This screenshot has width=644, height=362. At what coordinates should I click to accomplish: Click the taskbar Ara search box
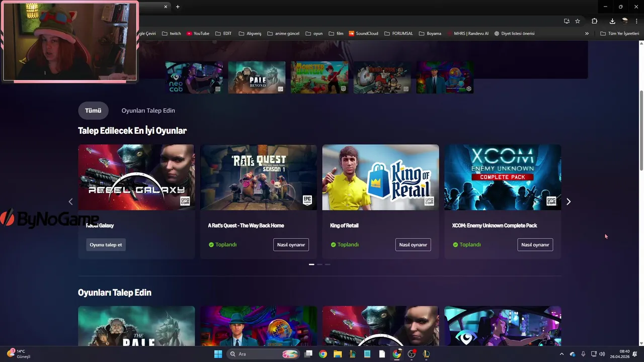(263, 354)
